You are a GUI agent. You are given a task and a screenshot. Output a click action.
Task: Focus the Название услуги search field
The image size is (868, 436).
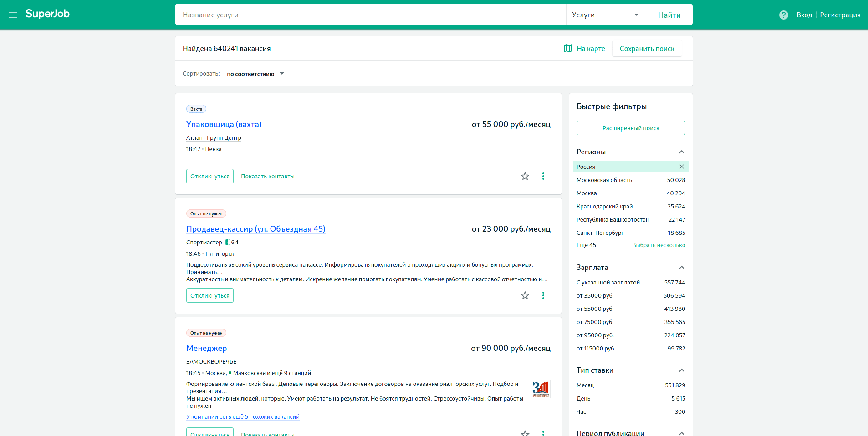(370, 15)
